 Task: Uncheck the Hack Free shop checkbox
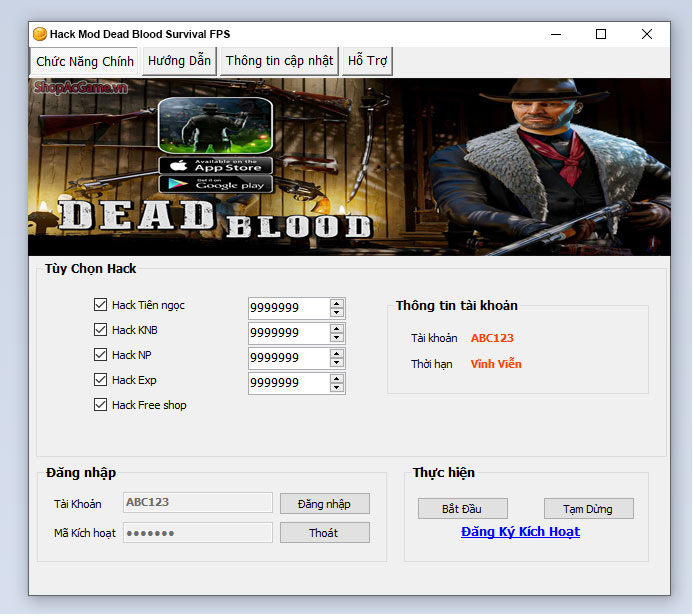(100, 405)
